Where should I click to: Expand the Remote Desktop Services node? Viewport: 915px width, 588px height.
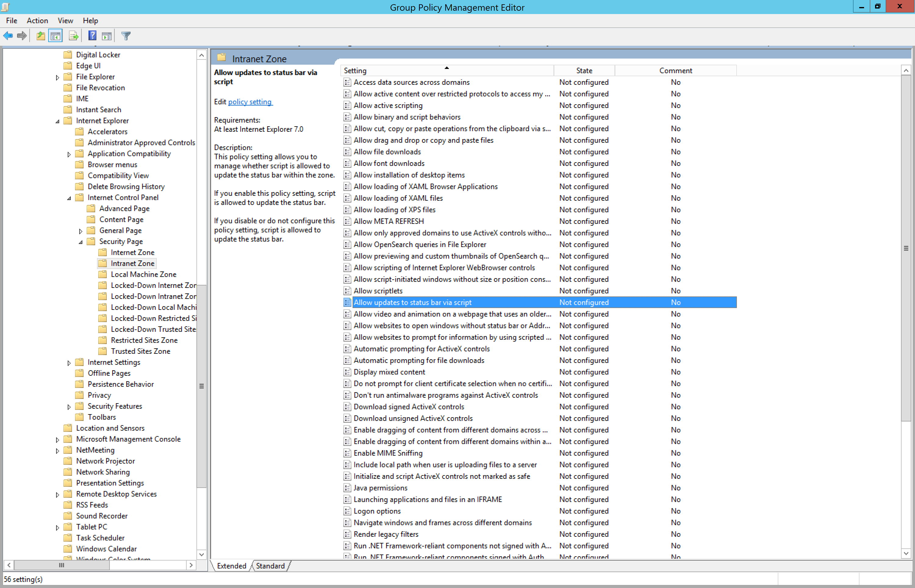[x=57, y=494]
